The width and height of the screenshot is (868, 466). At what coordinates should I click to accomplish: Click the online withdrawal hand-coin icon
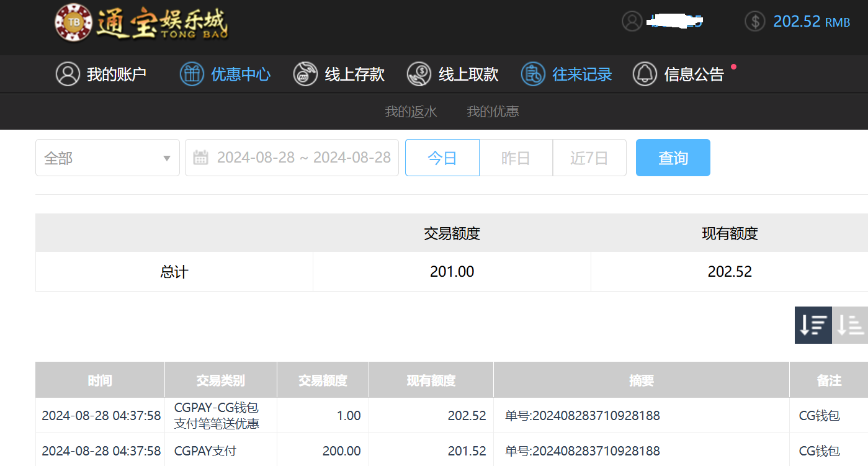pos(419,74)
